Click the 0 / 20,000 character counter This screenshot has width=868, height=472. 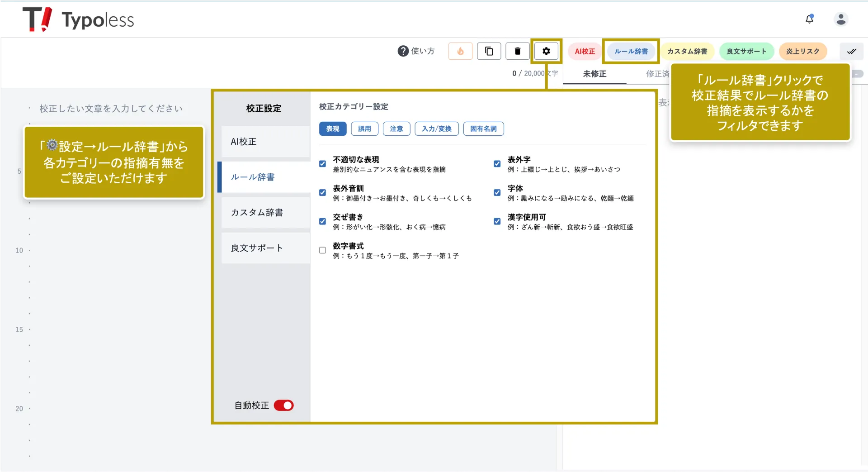tap(535, 73)
